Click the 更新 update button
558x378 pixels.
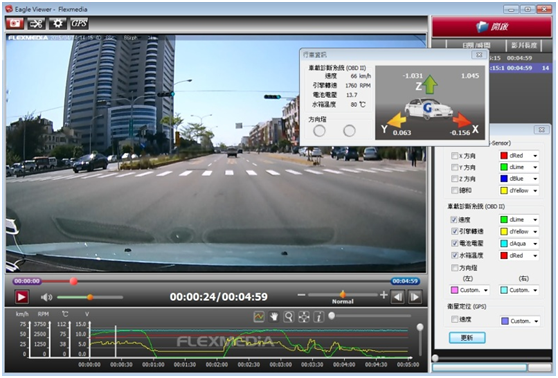click(467, 337)
